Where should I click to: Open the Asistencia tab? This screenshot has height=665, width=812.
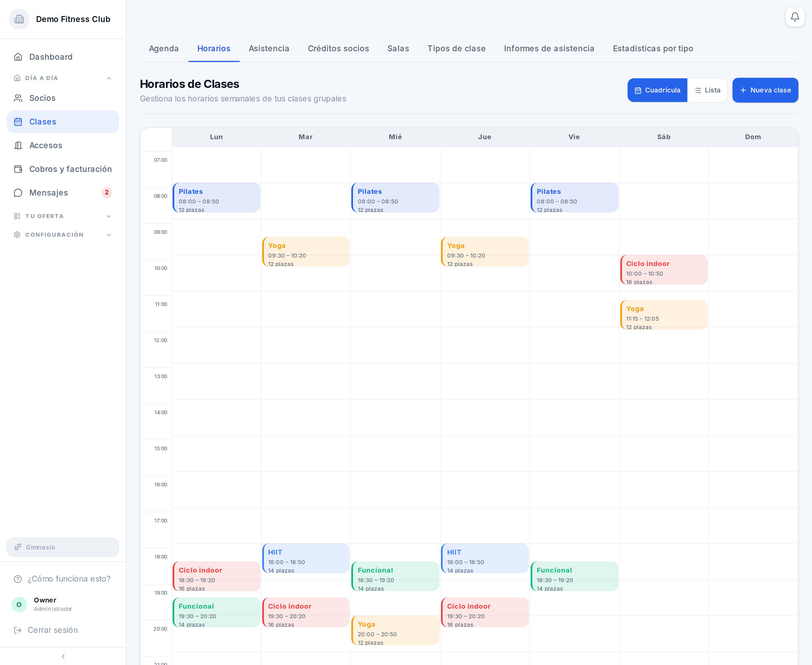pyautogui.click(x=269, y=49)
